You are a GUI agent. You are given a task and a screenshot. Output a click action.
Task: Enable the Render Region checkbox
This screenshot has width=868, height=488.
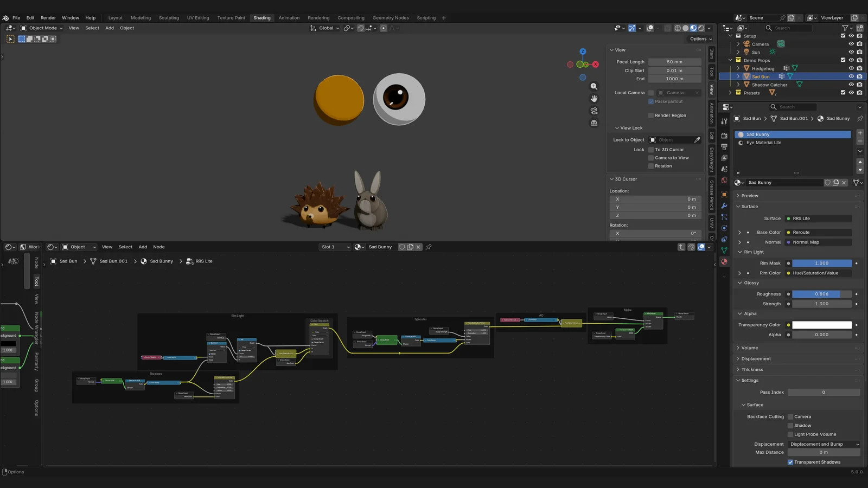(651, 115)
